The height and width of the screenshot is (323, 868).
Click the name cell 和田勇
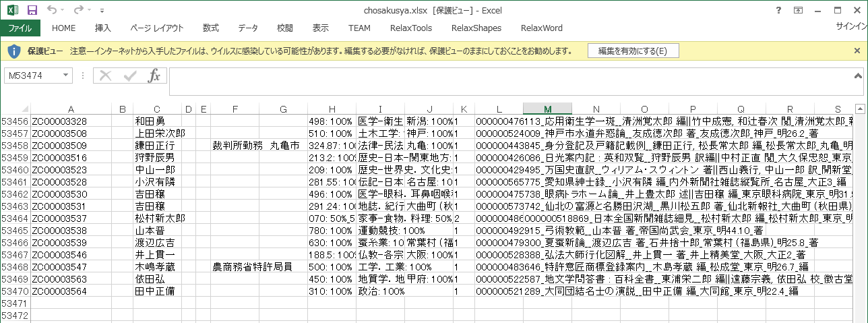coord(157,121)
